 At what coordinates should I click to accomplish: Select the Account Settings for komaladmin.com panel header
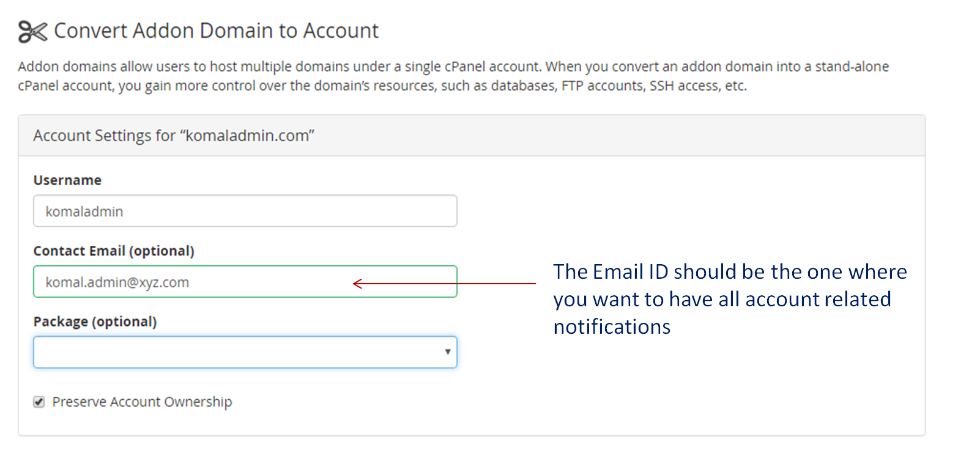tap(472, 136)
